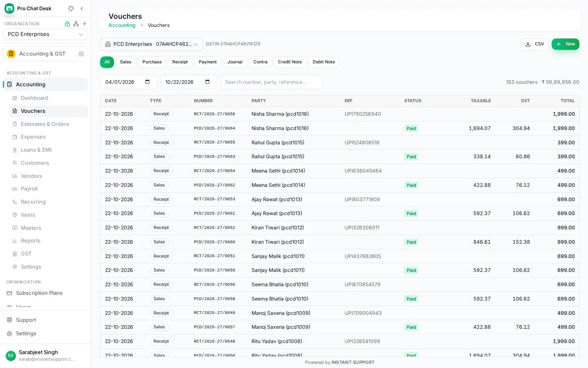Select the Receipt filter tab
This screenshot has height=368, width=588.
[180, 62]
